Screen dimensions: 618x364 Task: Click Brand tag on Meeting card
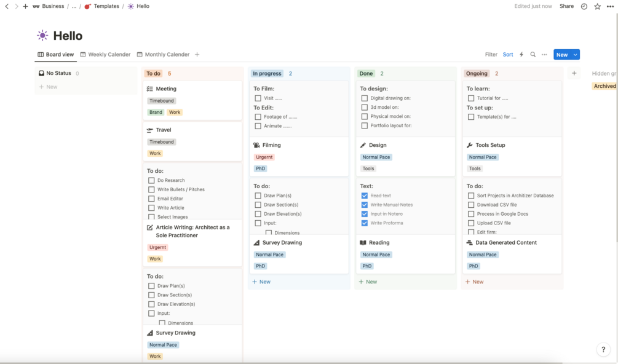pos(156,113)
